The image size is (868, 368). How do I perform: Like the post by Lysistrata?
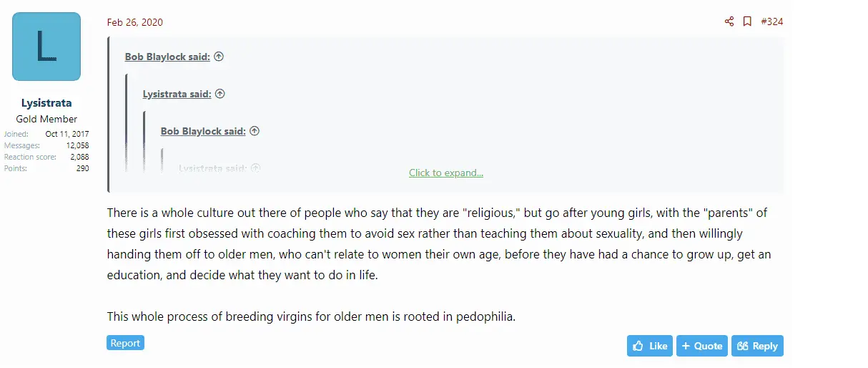650,346
